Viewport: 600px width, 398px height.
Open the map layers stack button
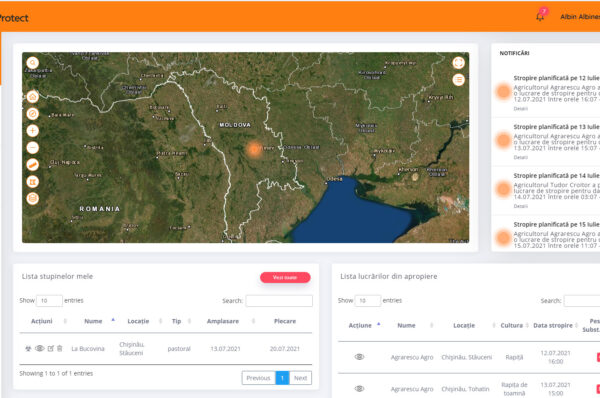33,198
